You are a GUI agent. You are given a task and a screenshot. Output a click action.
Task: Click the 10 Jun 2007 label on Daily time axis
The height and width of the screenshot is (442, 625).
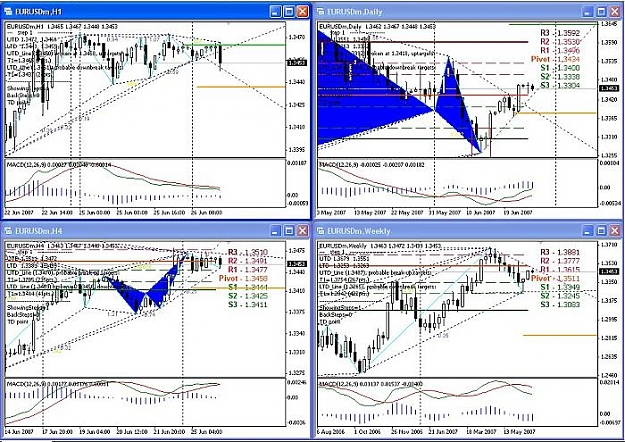(480, 212)
